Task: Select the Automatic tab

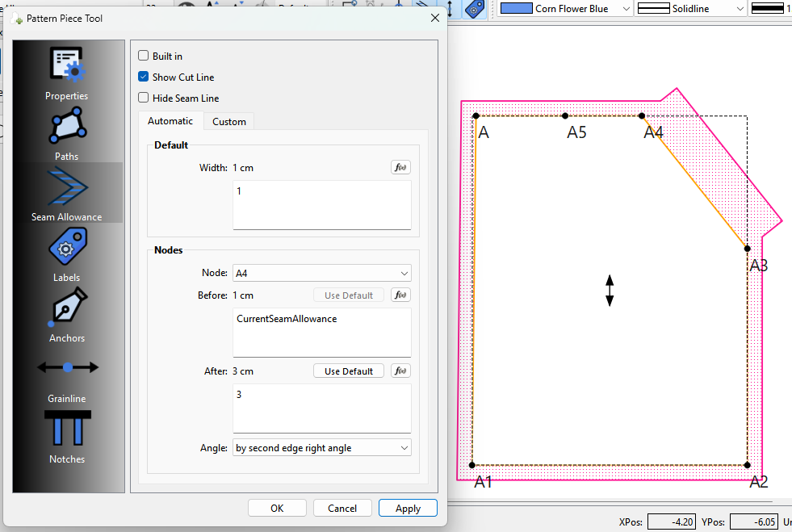Action: (170, 121)
